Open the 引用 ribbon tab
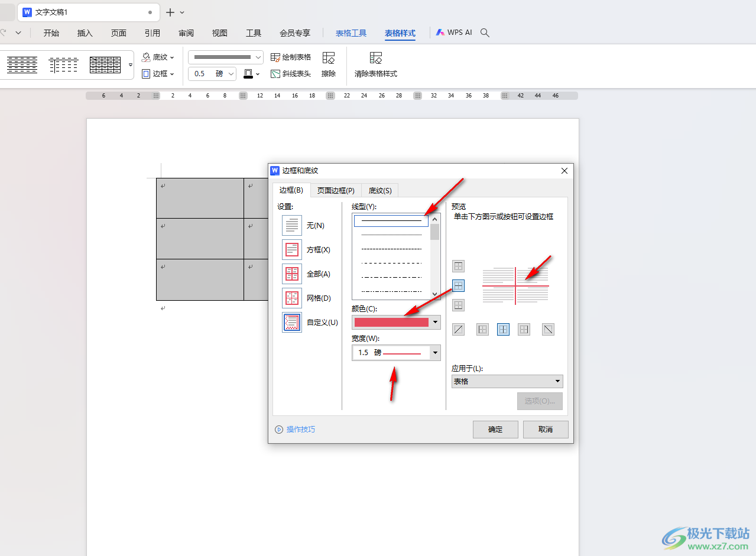 (x=153, y=33)
